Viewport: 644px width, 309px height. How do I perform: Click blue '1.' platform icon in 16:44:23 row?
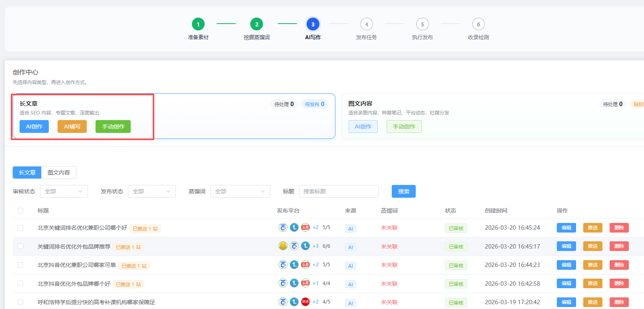tap(294, 265)
